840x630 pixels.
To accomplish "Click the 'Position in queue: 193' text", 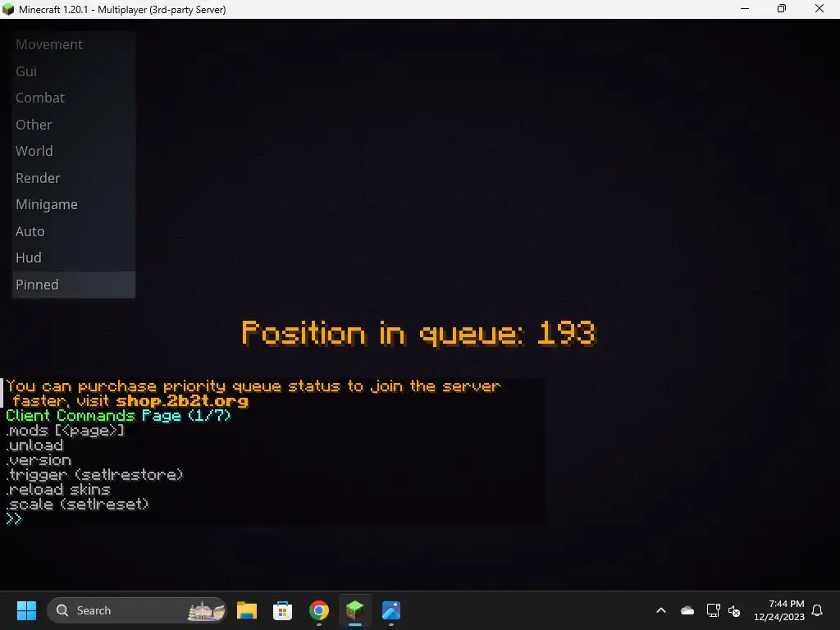I will point(418,333).
